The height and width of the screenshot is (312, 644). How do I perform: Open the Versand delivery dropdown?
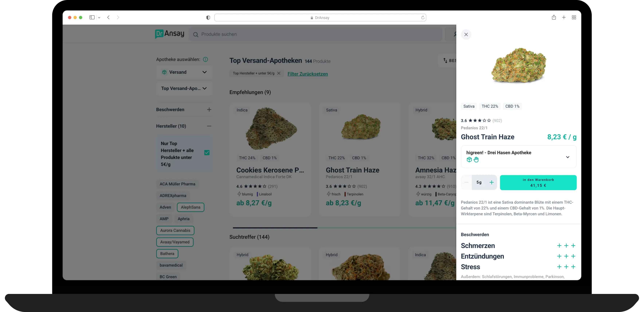tap(184, 72)
